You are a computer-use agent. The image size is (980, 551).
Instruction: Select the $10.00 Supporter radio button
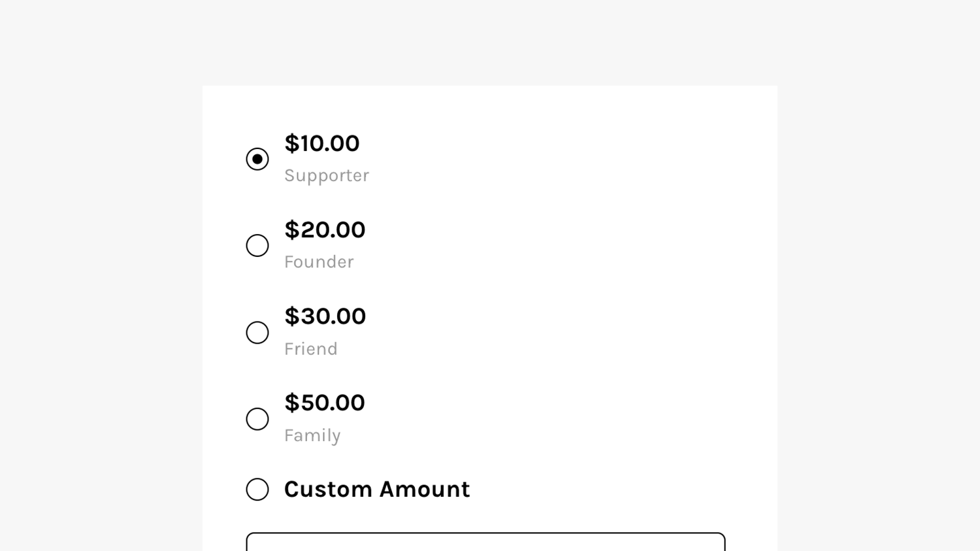click(x=257, y=159)
